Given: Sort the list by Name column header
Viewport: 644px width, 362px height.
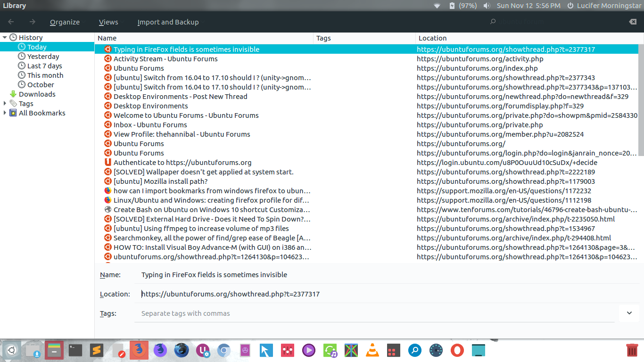Looking at the screenshot, I should tap(204, 38).
